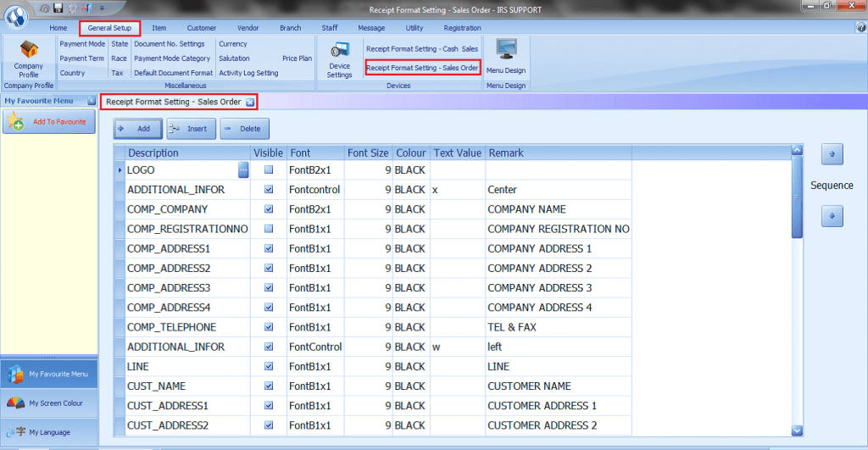Switch to the General Setup ribbon tab

point(109,28)
